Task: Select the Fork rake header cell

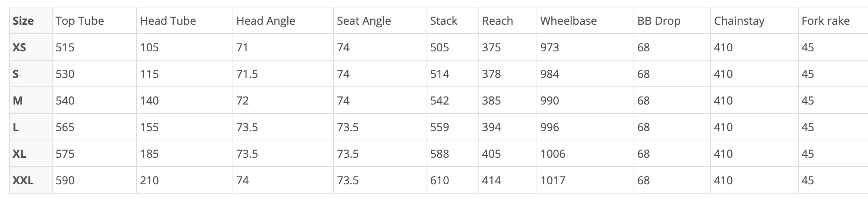Action: [825, 21]
